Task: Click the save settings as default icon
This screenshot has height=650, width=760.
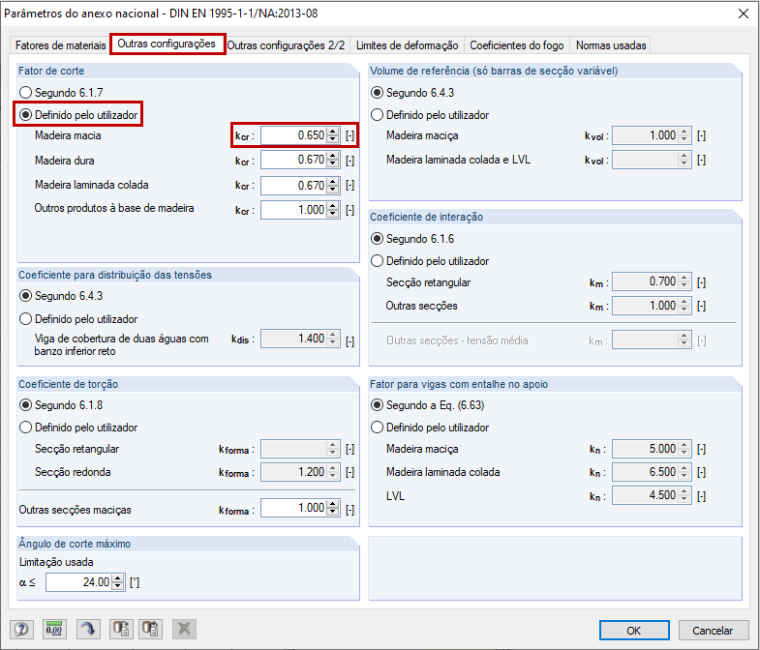Action: point(121,629)
